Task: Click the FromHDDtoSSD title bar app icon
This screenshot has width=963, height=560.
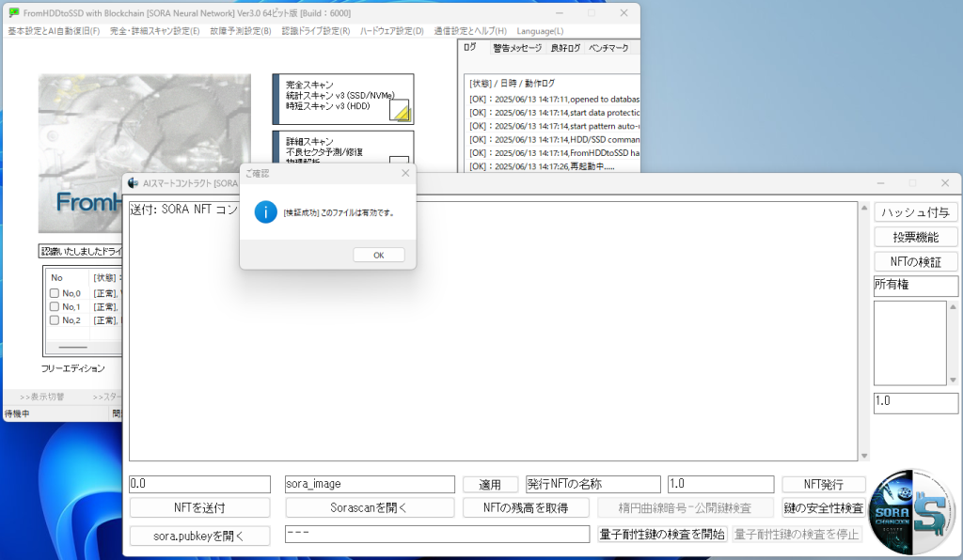Action: 14,13
